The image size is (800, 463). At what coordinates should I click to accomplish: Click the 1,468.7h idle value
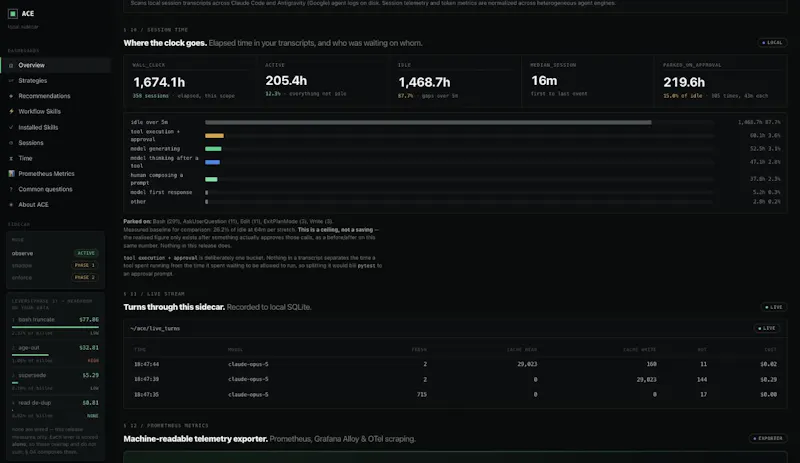[424, 82]
